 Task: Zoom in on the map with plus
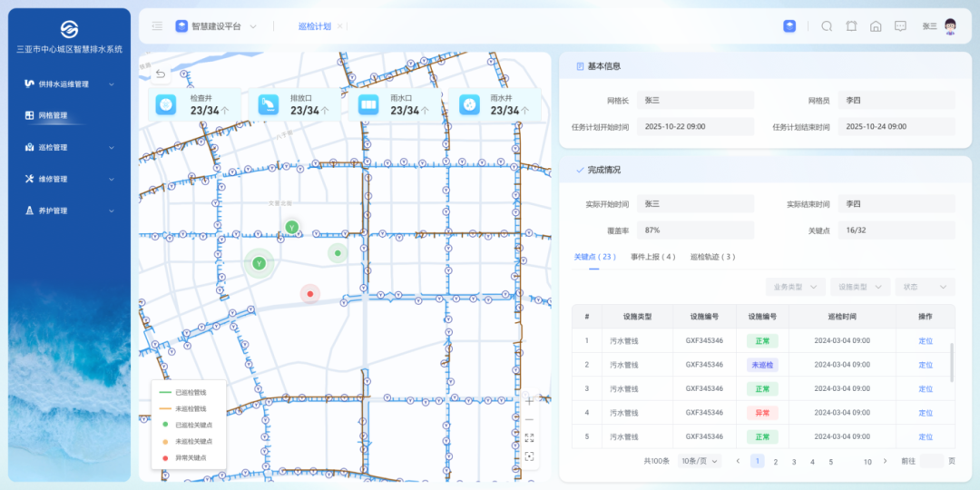[x=529, y=401]
